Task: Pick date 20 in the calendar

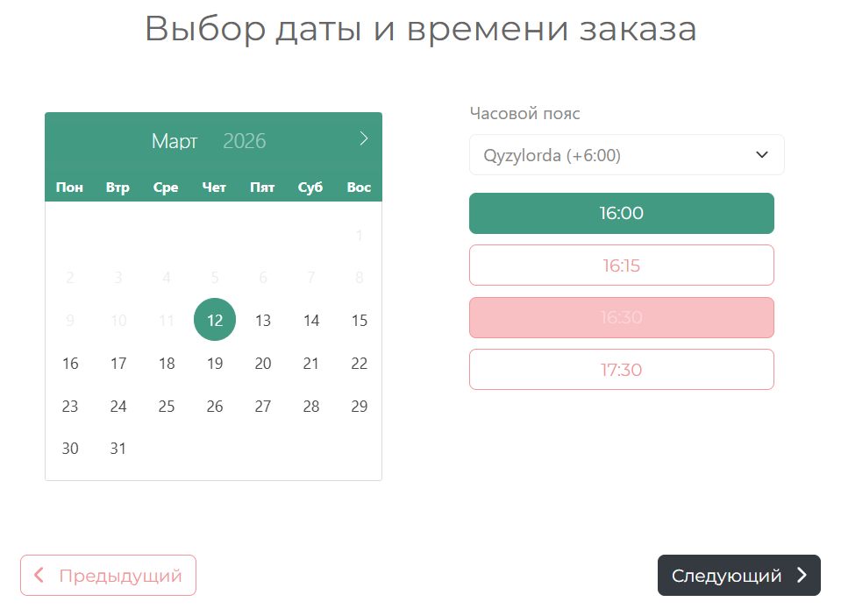Action: coord(263,363)
